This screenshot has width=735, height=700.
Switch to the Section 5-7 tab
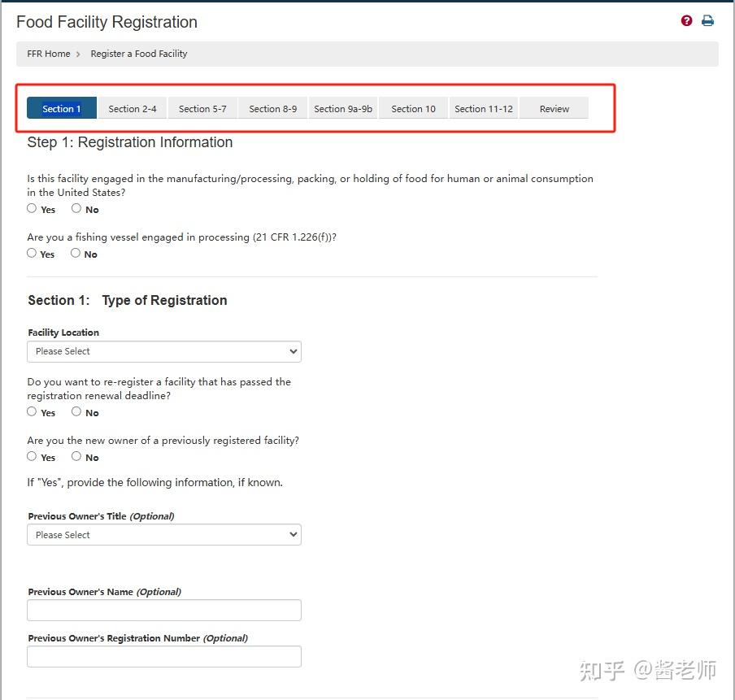pos(202,108)
